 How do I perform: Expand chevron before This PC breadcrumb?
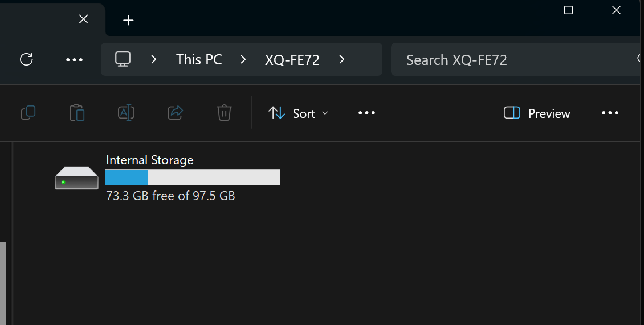click(154, 59)
